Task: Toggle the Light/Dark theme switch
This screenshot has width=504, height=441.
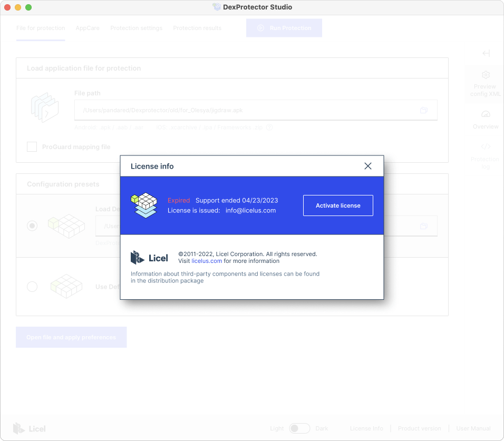Action: tap(299, 428)
